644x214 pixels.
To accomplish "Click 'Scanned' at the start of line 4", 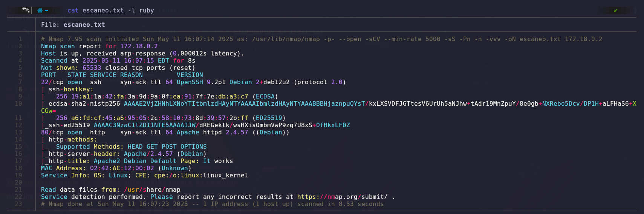I will point(54,61).
